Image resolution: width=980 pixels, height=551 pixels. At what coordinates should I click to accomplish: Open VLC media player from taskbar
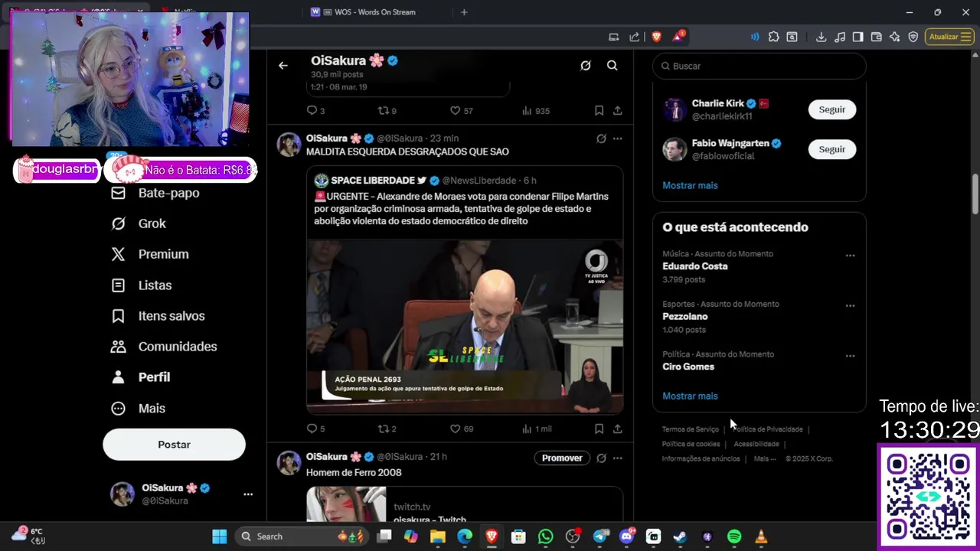(x=761, y=536)
